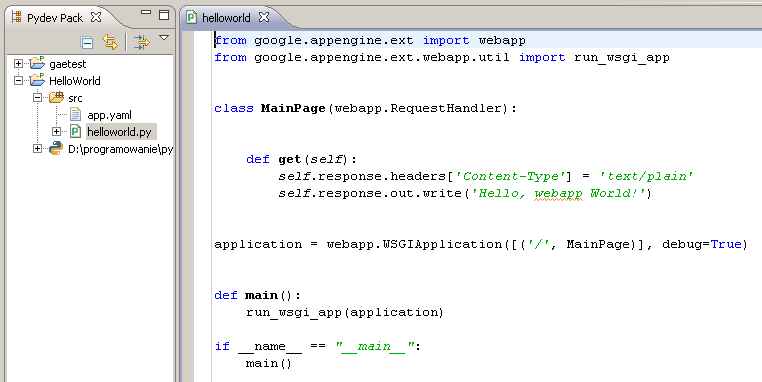Screen dimensions: 762x382
Task: Click the HelloWorld project folder icon
Action: [x=37, y=80]
